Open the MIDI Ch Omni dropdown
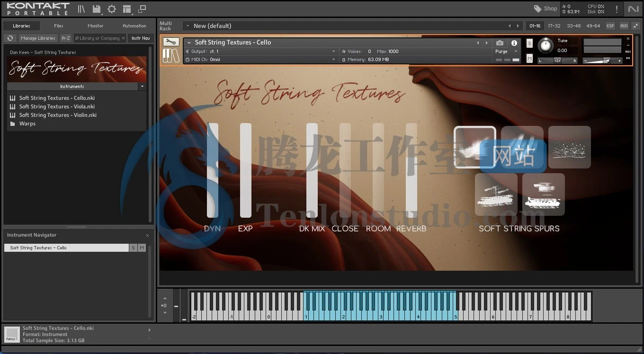 click(x=261, y=60)
